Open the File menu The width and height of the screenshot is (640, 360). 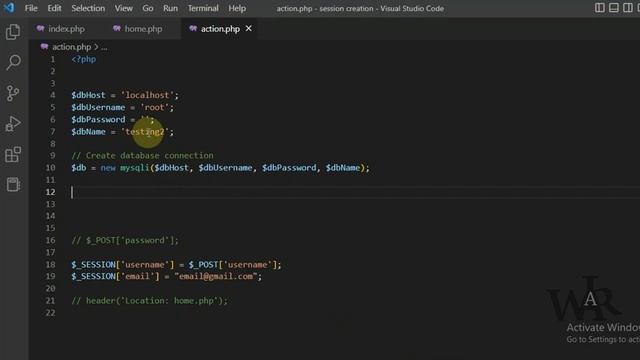31,8
